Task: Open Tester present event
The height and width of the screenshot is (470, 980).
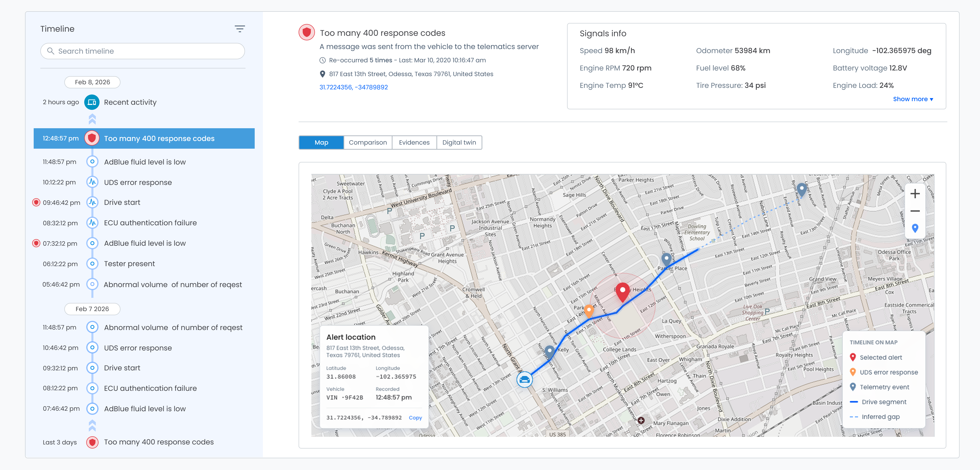Action: click(x=144, y=264)
